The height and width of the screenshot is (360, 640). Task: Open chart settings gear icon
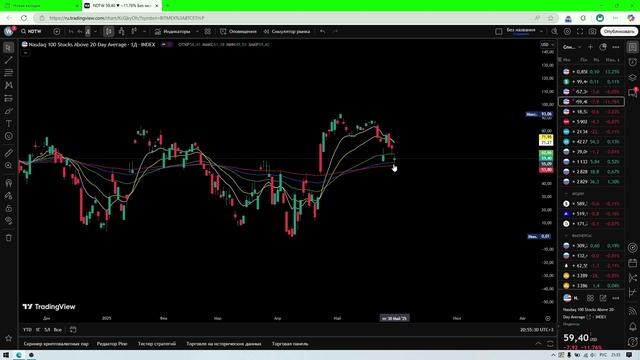pyautogui.click(x=567, y=31)
